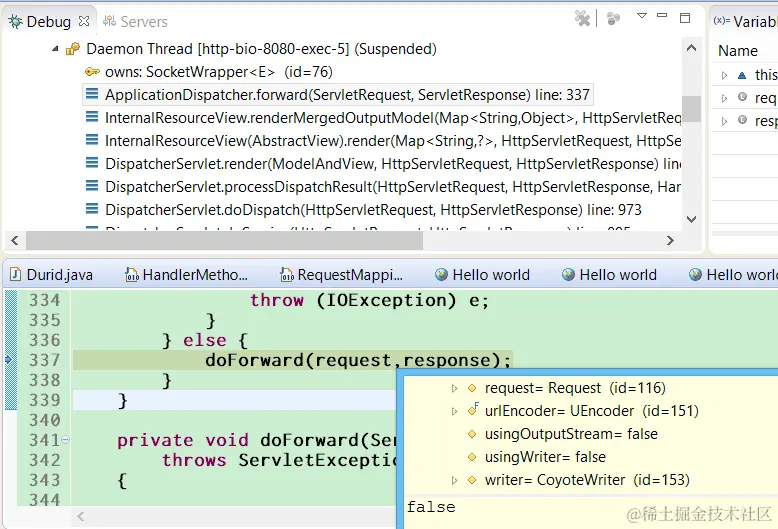Open the Variables view tab
This screenshot has height=529, width=778.
click(747, 21)
